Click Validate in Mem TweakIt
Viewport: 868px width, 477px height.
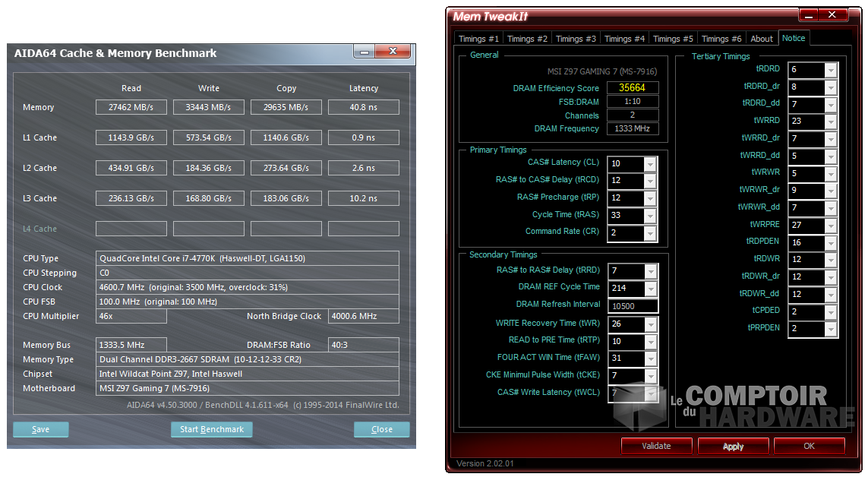656,446
